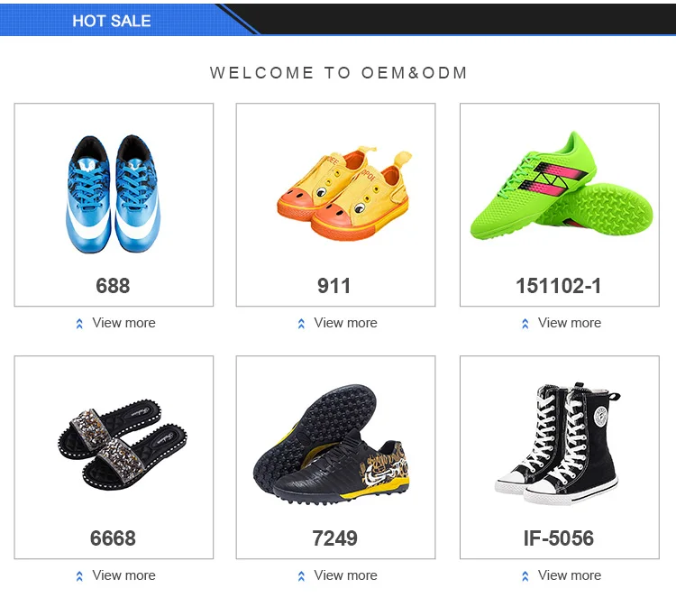676x616 pixels.
Task: Select the black high-top lace boots image
Action: (x=557, y=444)
